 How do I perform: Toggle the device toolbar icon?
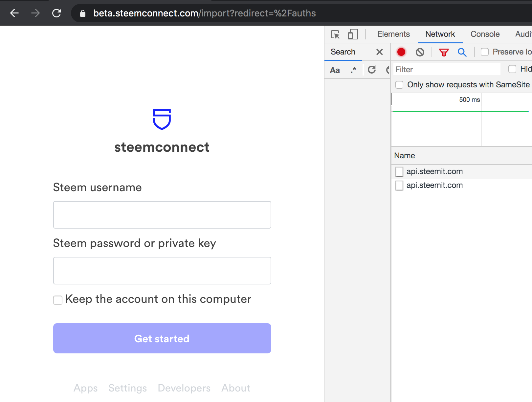(353, 34)
